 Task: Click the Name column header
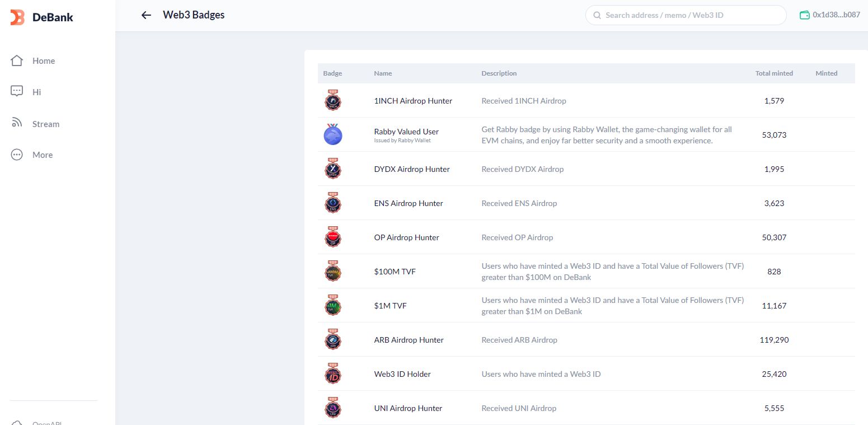(383, 73)
